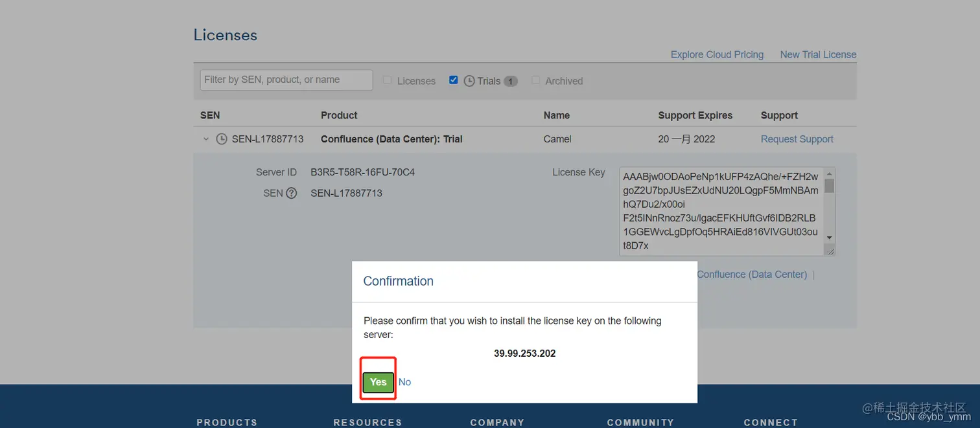Click Confluence (Data Center): Trial product text

[391, 139]
